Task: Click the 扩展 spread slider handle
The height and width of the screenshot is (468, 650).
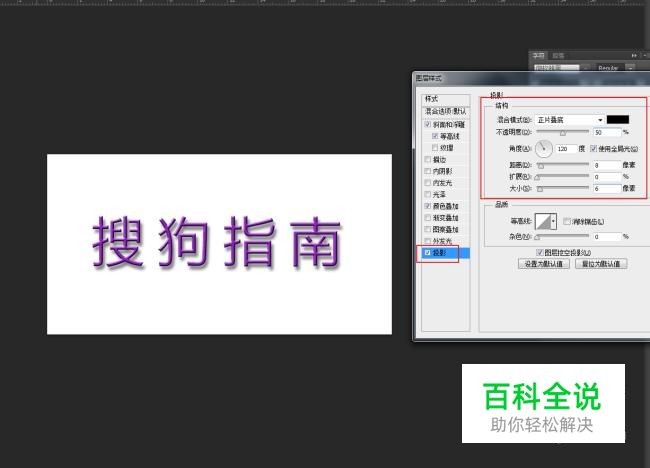Action: [537, 177]
